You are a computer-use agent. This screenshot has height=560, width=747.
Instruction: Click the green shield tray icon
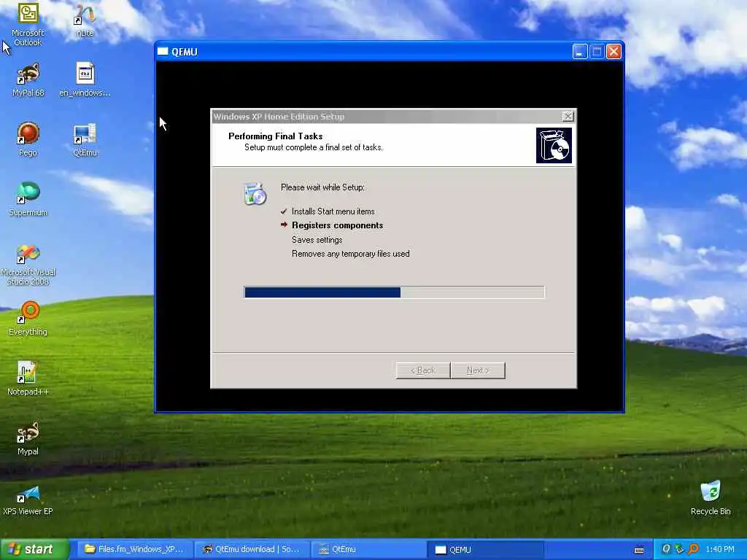point(679,549)
